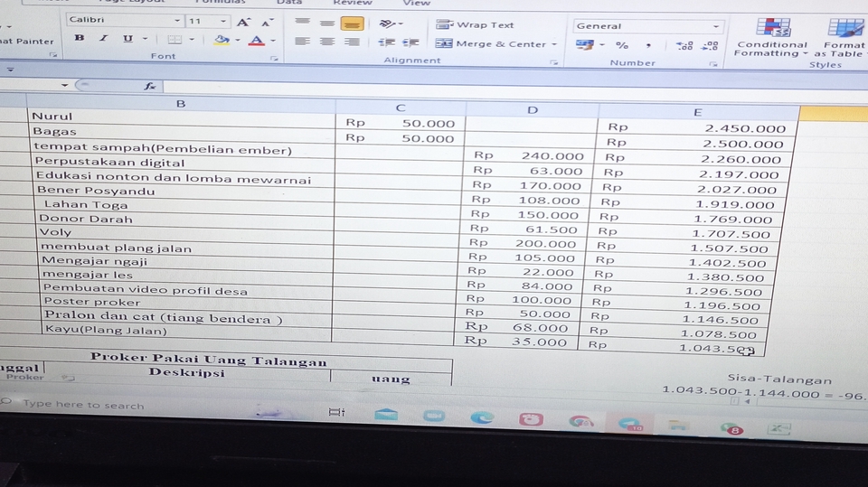The image size is (868, 487).
Task: Open the font size 11 dropdown
Action: (x=223, y=22)
